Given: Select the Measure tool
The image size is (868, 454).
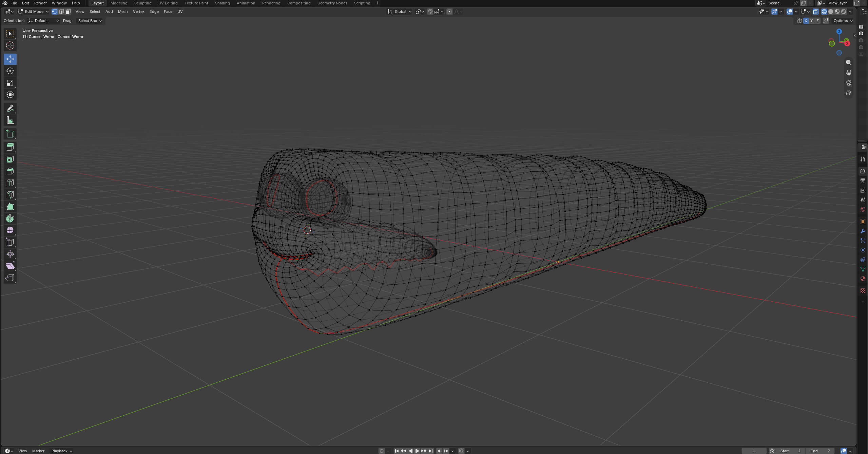Looking at the screenshot, I should (10, 120).
